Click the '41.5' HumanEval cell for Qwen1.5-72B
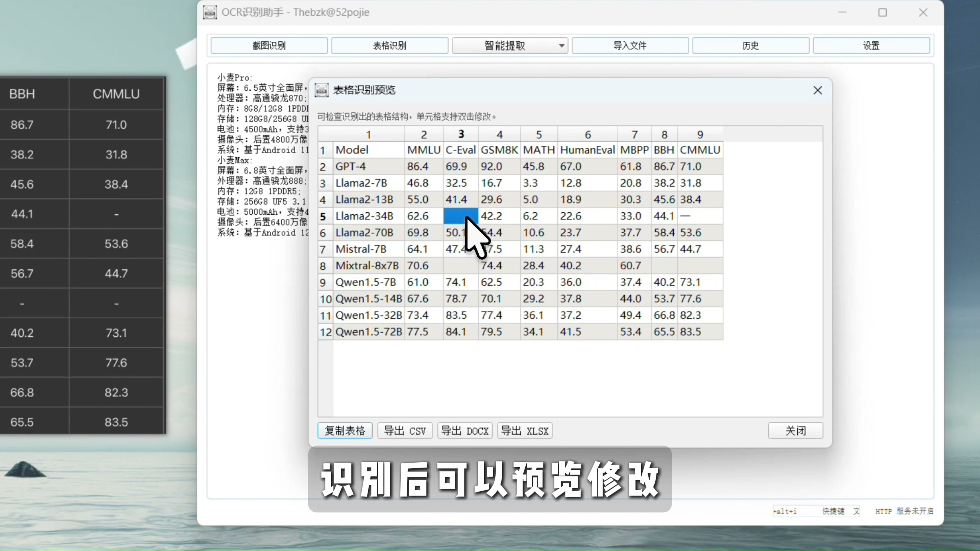980x551 pixels. (588, 332)
